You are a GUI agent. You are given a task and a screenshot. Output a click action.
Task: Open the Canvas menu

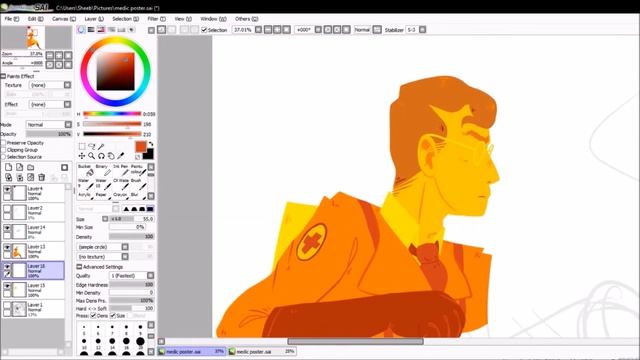click(x=64, y=19)
